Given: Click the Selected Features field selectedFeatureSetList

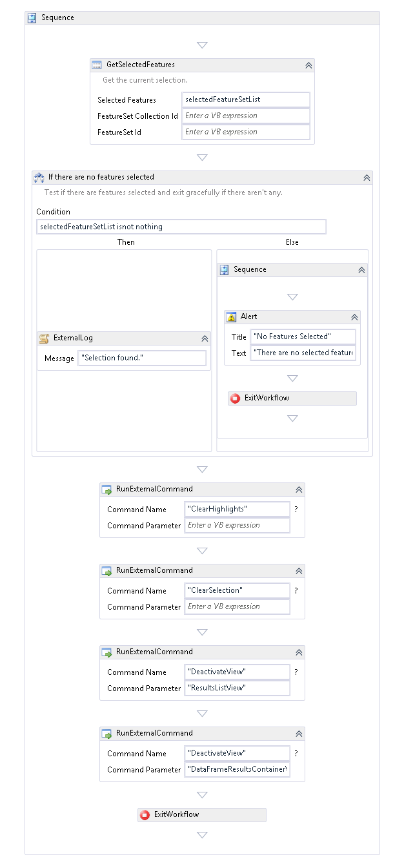Looking at the screenshot, I should [x=246, y=100].
